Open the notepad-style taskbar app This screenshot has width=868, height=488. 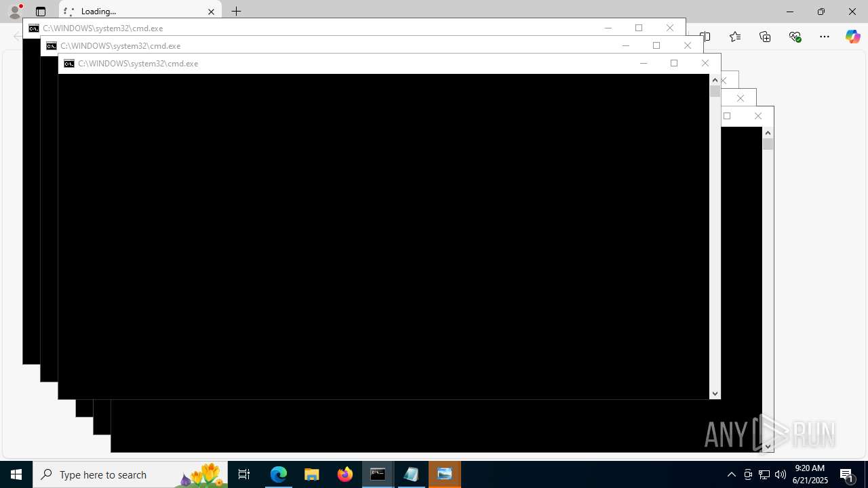[x=412, y=474]
